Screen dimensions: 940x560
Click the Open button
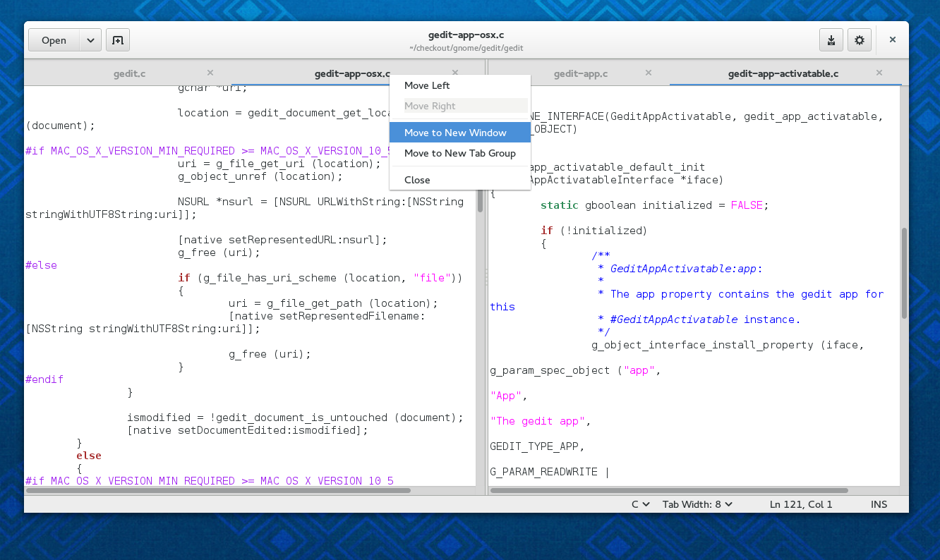tap(54, 40)
